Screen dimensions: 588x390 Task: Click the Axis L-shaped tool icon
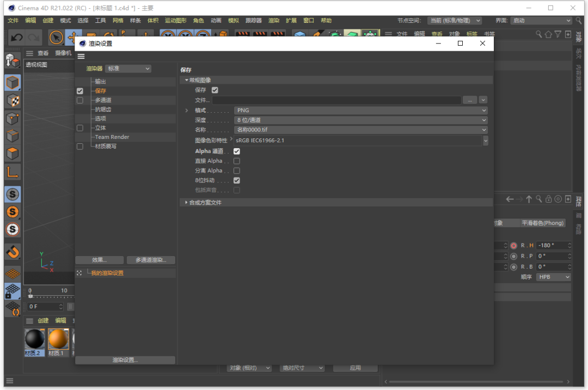point(13,172)
